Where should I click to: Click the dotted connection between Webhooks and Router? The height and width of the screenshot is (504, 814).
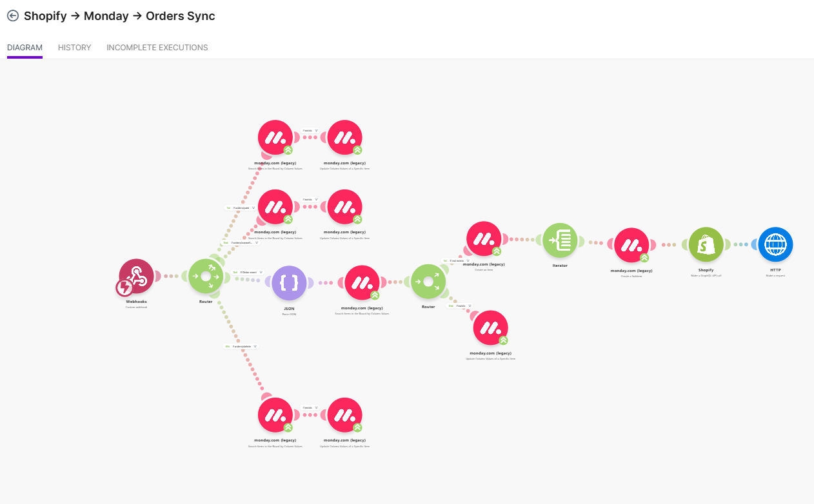point(171,276)
